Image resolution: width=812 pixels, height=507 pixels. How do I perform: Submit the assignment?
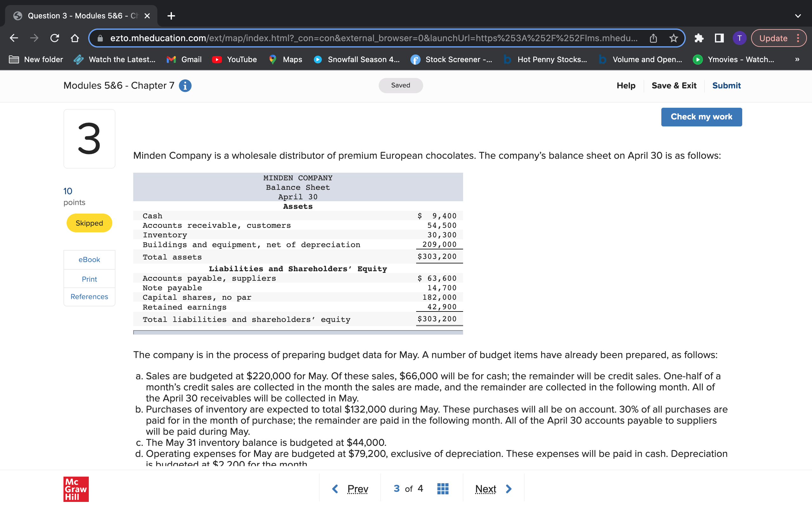[x=726, y=86]
